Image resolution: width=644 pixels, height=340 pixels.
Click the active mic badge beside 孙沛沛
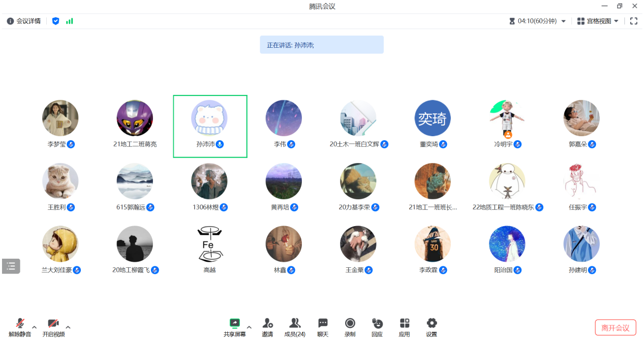220,144
